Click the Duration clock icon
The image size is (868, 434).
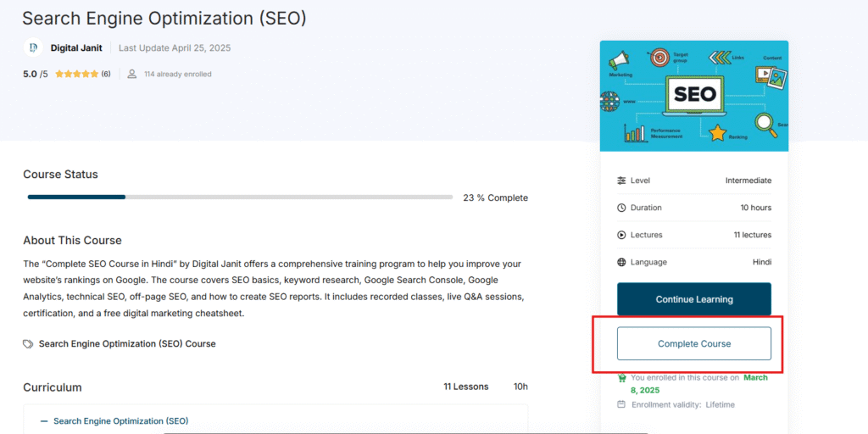(x=622, y=208)
